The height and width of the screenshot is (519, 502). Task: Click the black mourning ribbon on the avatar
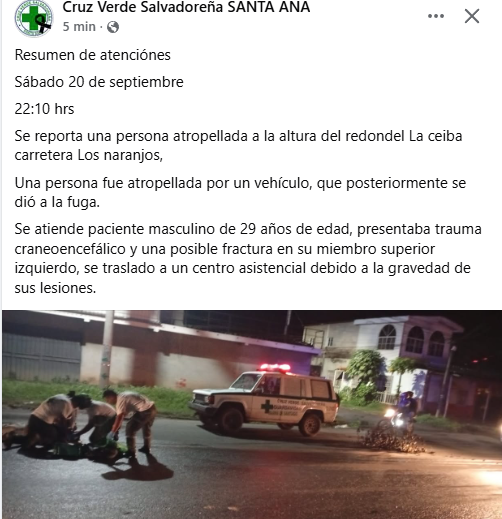(x=43, y=23)
